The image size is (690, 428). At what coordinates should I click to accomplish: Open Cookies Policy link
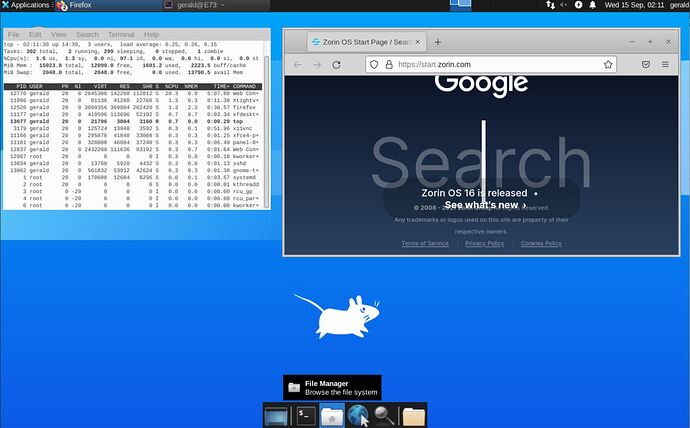pyautogui.click(x=541, y=243)
